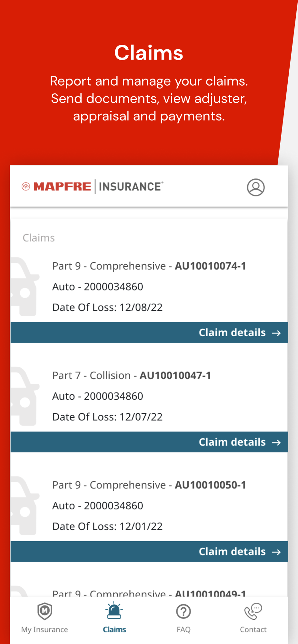Switch to the Contact tab label
Image resolution: width=298 pixels, height=644 pixels.
pyautogui.click(x=253, y=630)
